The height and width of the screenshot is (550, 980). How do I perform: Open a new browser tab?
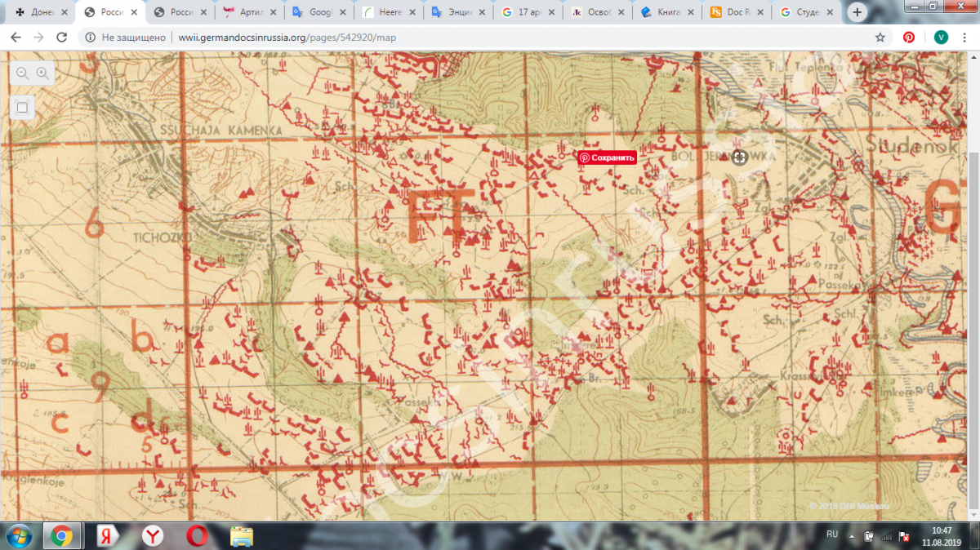pos(857,12)
